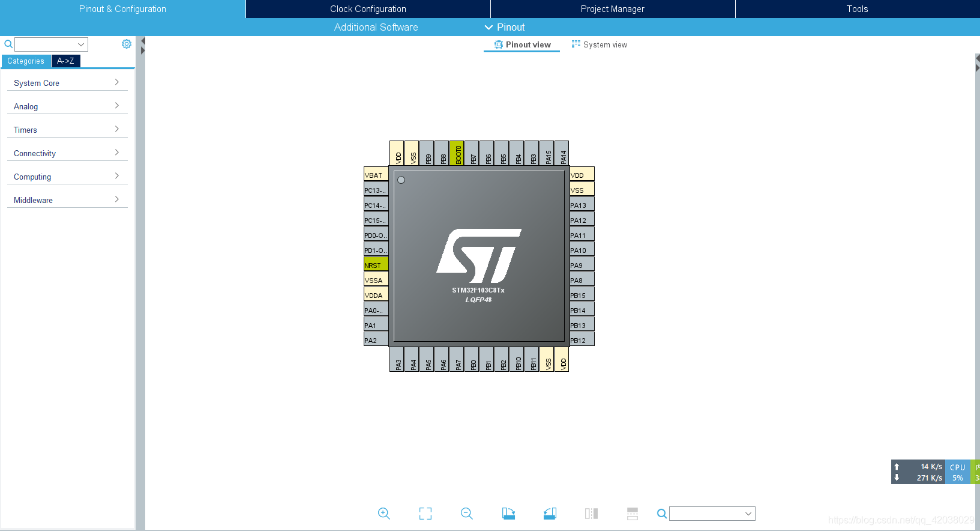
Task: Click the VBAT pin
Action: (x=376, y=174)
